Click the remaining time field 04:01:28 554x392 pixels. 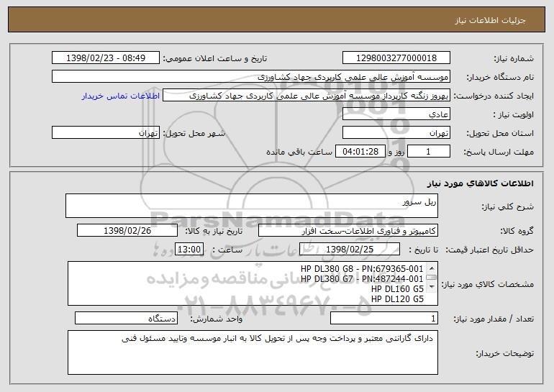tap(360, 152)
